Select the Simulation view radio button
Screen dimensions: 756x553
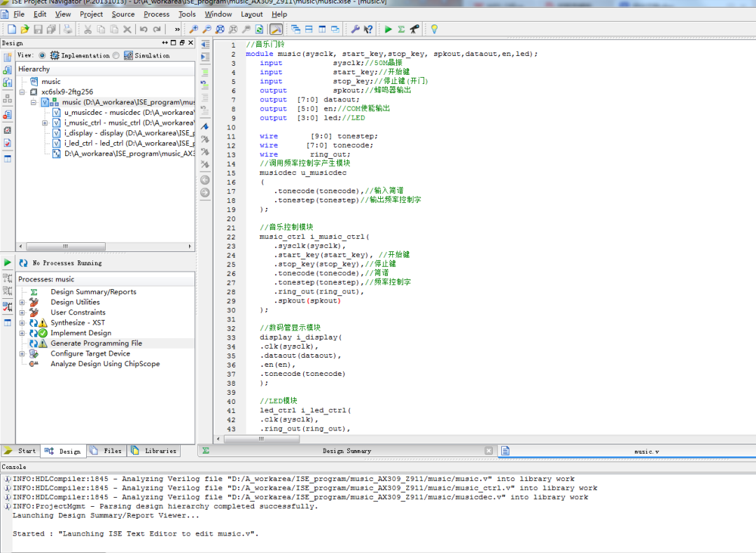(116, 55)
